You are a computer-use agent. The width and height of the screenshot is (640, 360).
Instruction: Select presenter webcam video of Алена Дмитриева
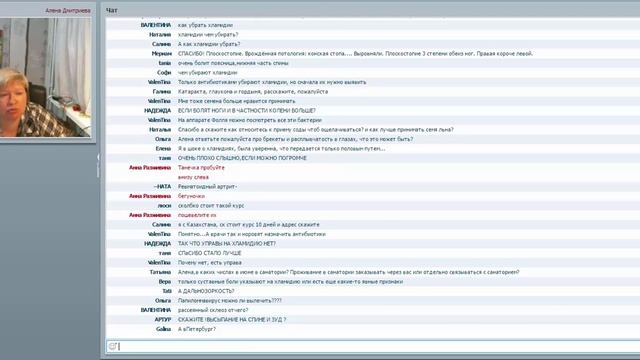[46, 77]
